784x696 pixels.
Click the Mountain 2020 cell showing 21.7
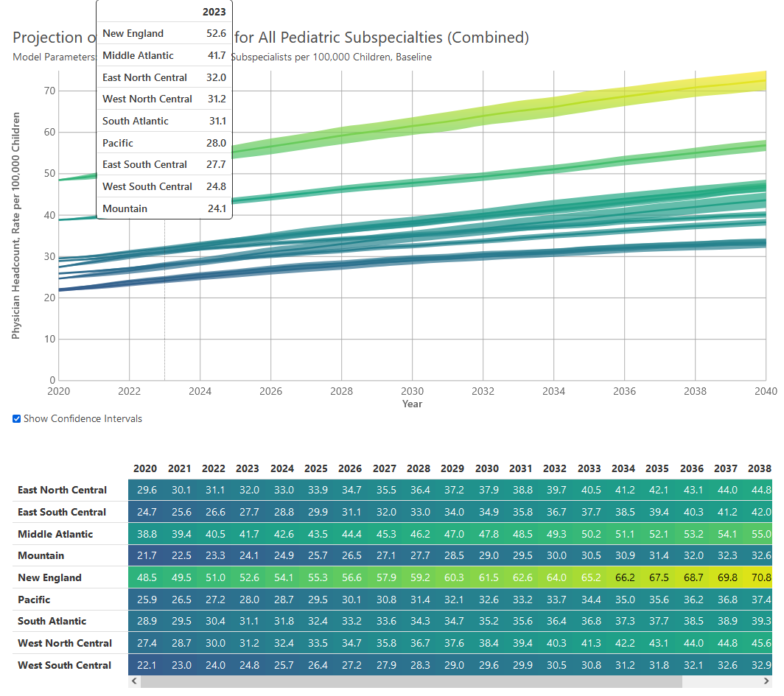coord(147,555)
